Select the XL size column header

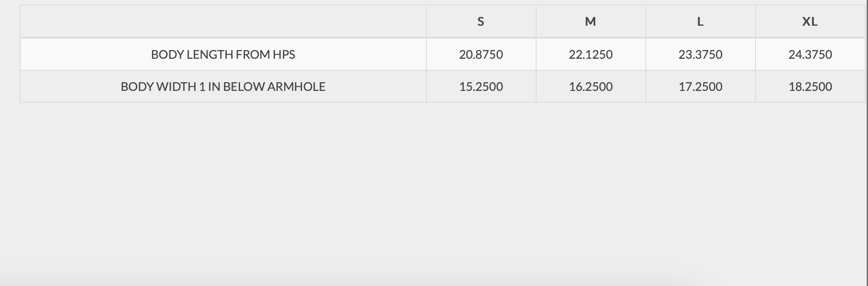pyautogui.click(x=810, y=22)
